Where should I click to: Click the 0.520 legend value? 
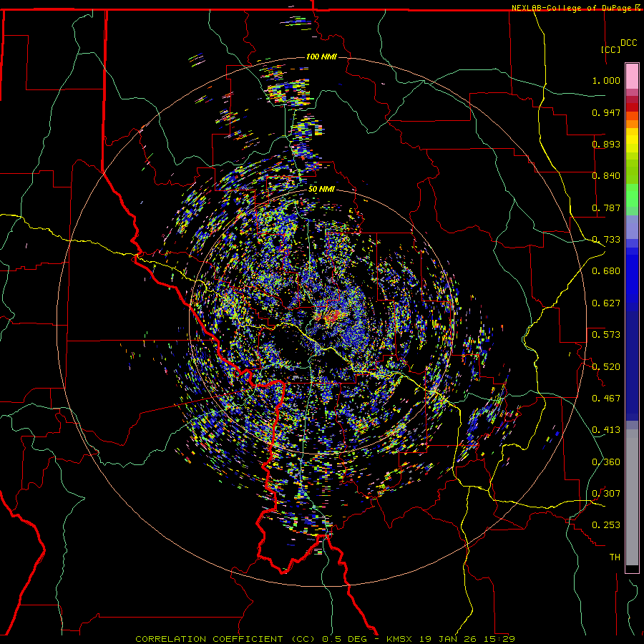point(606,367)
